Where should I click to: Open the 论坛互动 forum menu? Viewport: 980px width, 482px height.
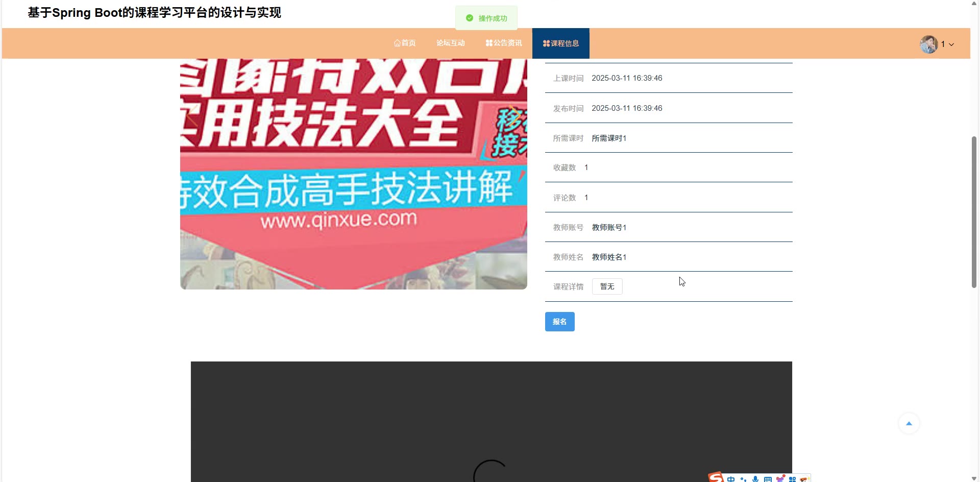[x=450, y=43]
